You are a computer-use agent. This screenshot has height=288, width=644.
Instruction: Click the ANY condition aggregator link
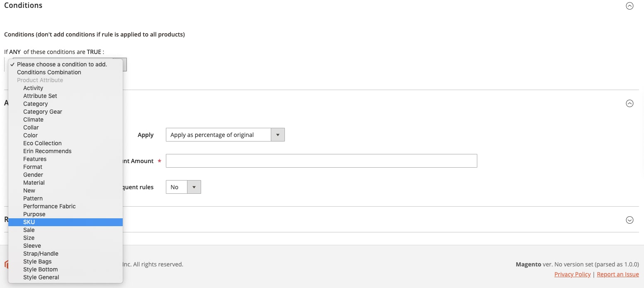point(15,52)
